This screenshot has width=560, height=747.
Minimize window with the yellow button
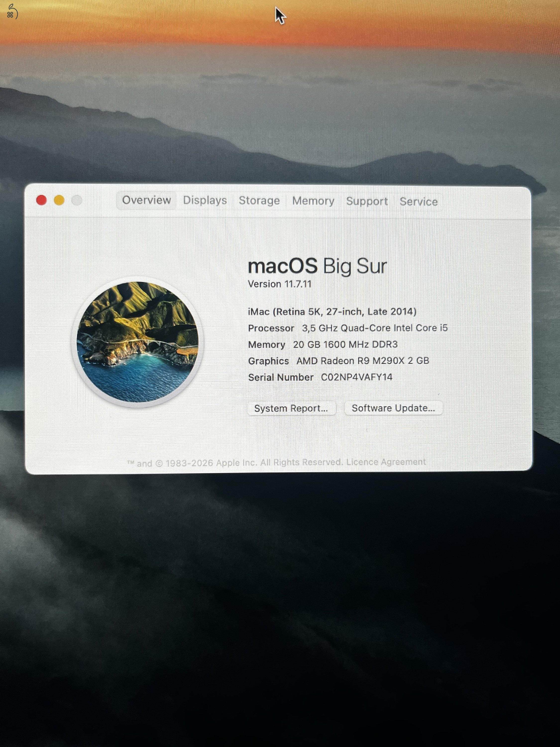[x=59, y=200]
